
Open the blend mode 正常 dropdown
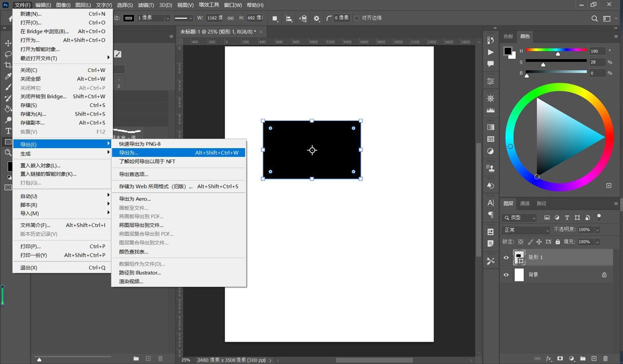526,230
